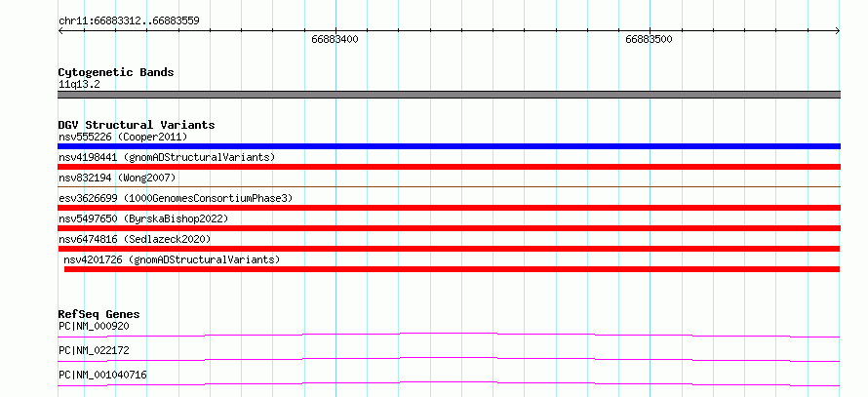Open nsv6474816 (Sedlazeck2020) variant label
Screen dimensions: 868x397
tap(135, 239)
